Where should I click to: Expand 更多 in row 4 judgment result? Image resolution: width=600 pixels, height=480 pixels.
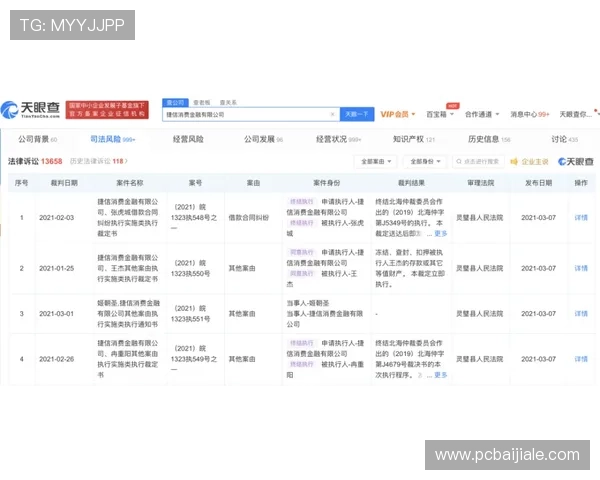point(440,375)
